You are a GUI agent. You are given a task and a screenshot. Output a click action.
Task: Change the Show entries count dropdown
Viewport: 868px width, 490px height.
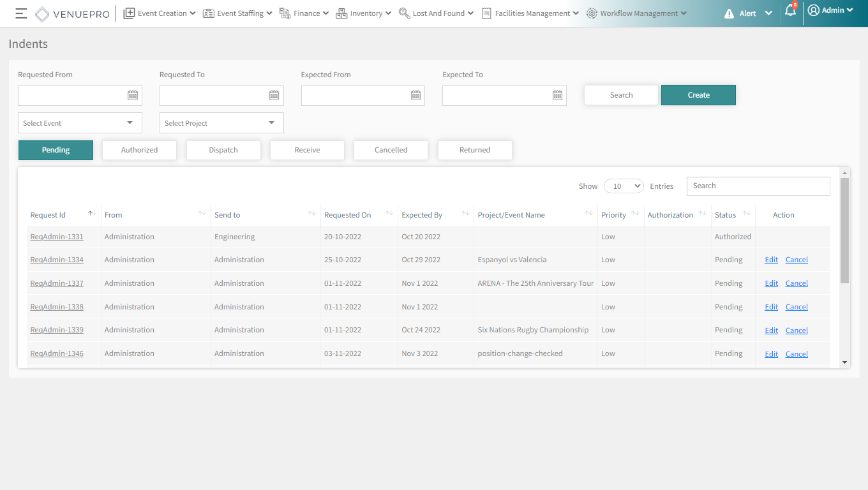(624, 186)
